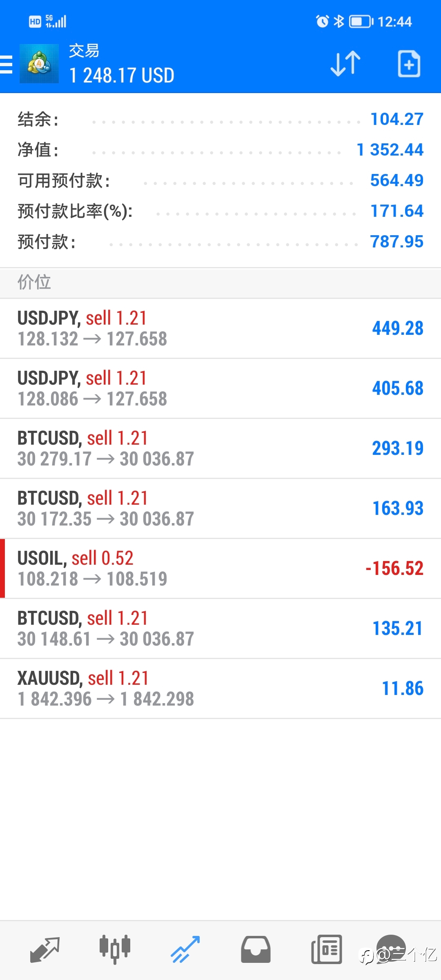Image resolution: width=441 pixels, height=980 pixels.
Task: Select BTCUSD position opened at 30 148.61
Action: (220, 629)
